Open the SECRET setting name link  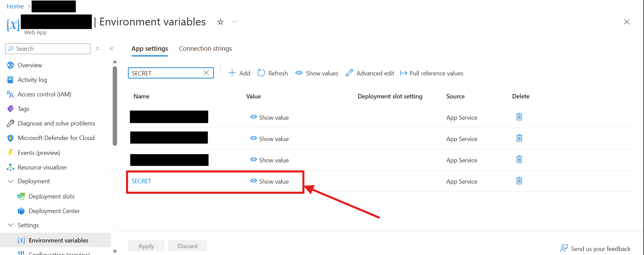[x=141, y=181]
